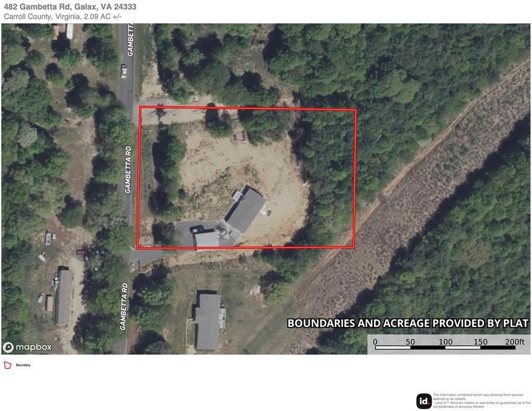This screenshot has height=411, width=532.
Task: Click the gray-roofed house inside the boundary
Action: click(x=245, y=209)
